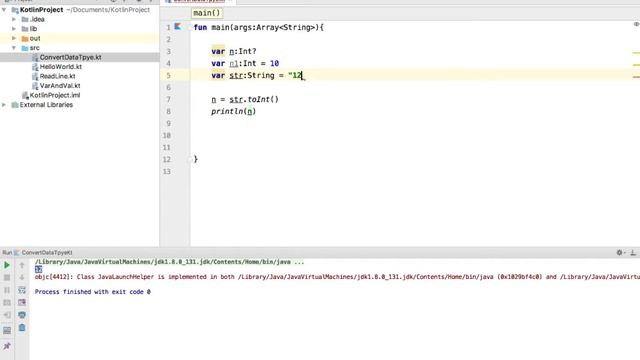Open HelloWorld.kt in the project tree
This screenshot has width=640, height=360.
pos(60,67)
